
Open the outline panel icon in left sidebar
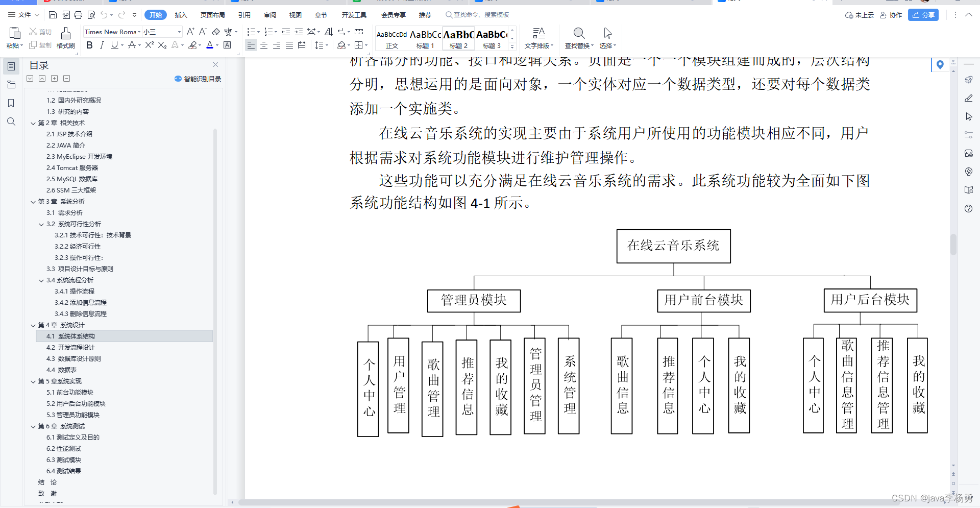pyautogui.click(x=11, y=66)
